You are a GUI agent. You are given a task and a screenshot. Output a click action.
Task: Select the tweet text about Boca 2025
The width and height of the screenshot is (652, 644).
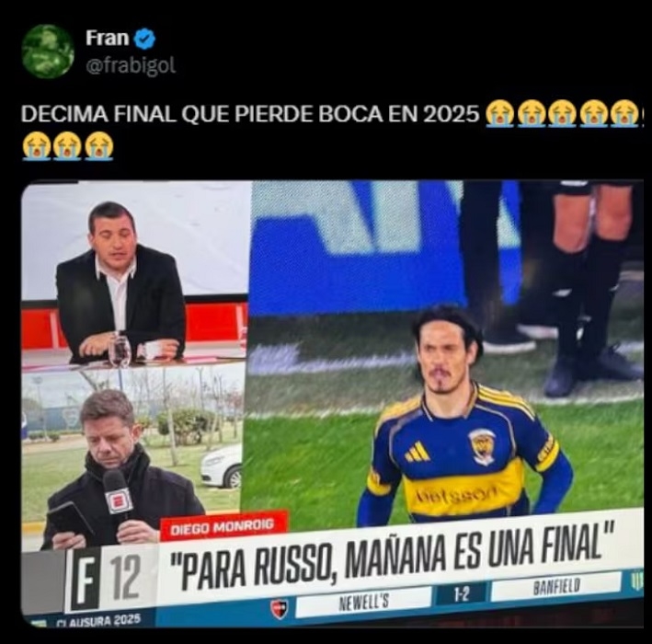point(249,114)
